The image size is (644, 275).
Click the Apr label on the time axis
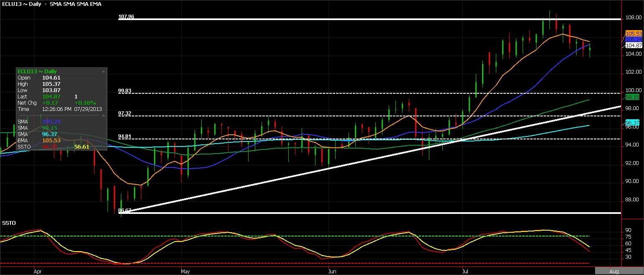coord(38,271)
